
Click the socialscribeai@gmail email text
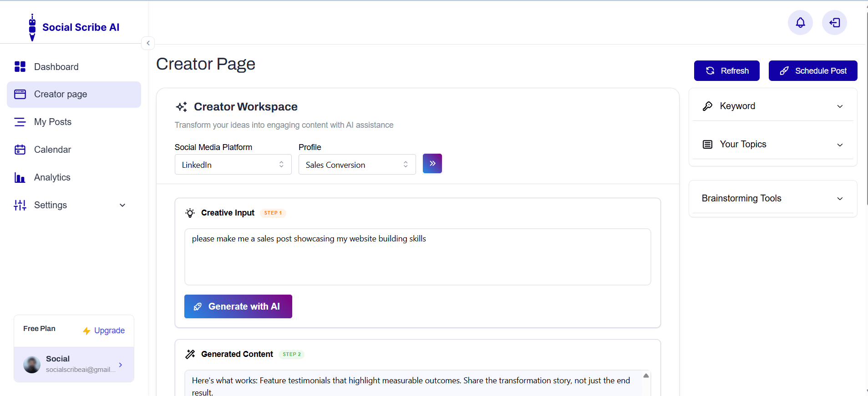81,370
